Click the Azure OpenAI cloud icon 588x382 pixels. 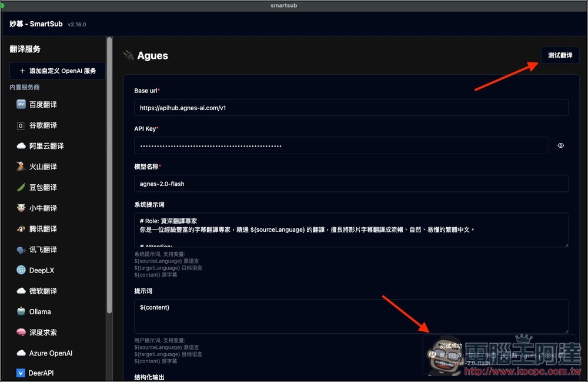(21, 353)
